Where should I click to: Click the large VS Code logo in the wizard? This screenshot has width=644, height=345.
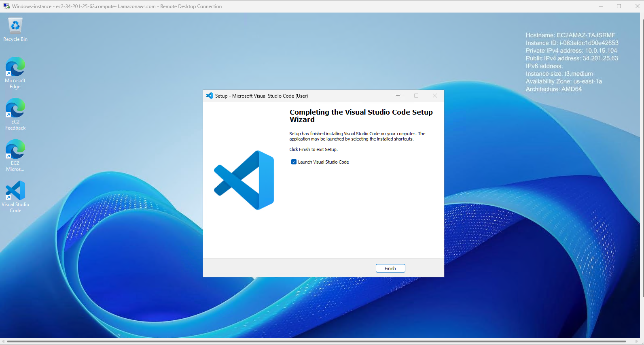coord(244,180)
